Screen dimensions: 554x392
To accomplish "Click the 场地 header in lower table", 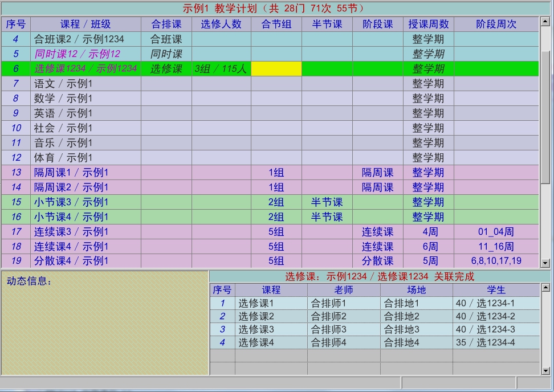I will 417,290.
